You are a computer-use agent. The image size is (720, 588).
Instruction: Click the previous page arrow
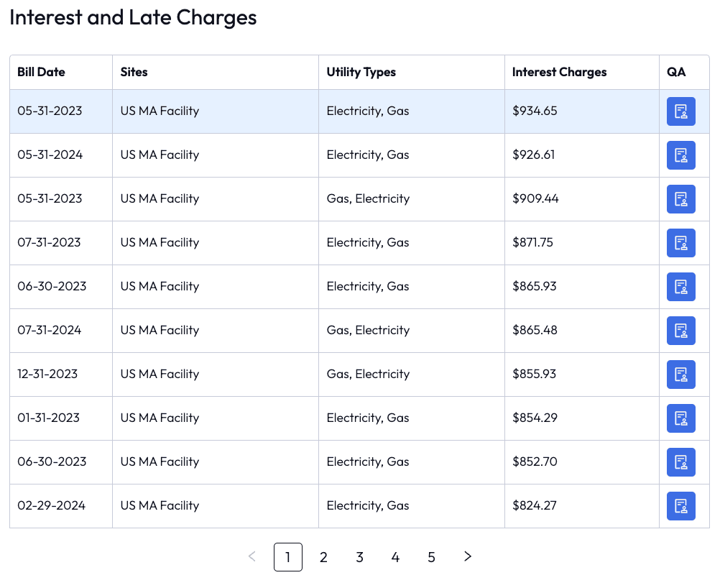[x=251, y=557]
